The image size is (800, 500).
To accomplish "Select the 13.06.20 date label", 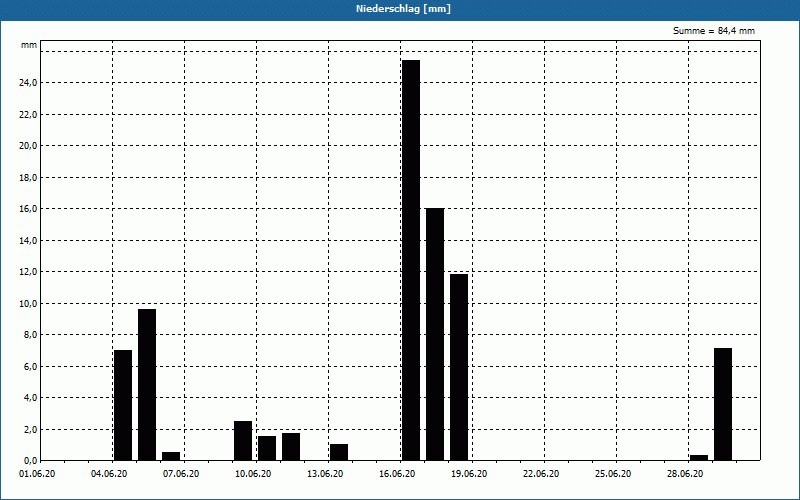I will coord(325,474).
